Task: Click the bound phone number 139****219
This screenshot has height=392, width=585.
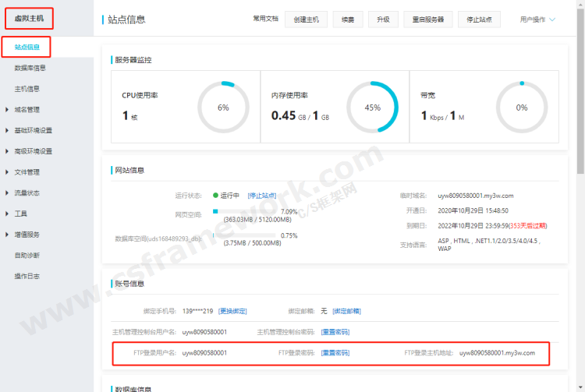Action: click(x=198, y=311)
